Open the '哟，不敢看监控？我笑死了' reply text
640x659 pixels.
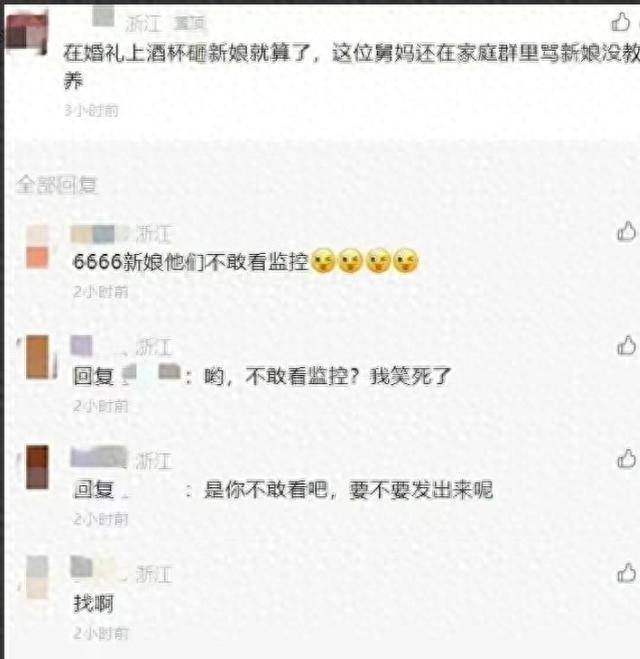[261, 376]
